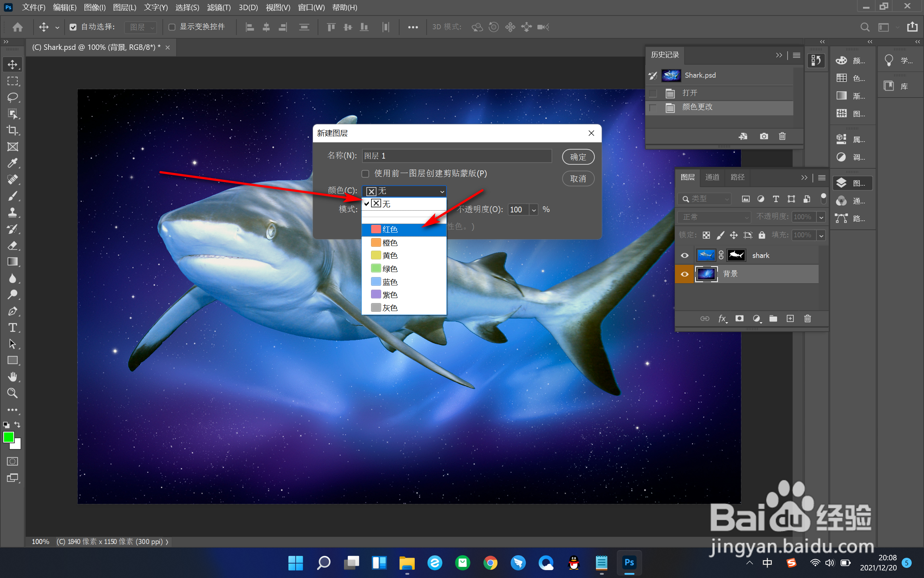Select the Rectangle shape tool
The width and height of the screenshot is (924, 578).
click(13, 361)
